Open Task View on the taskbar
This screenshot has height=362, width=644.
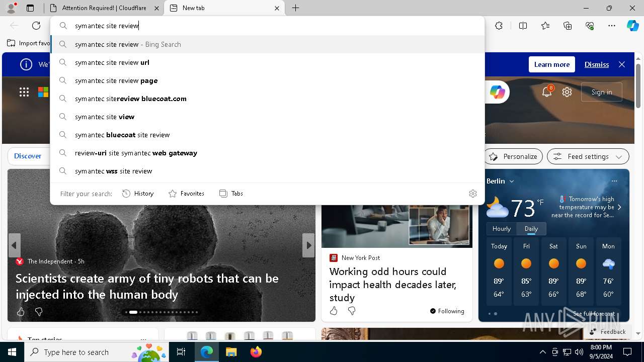(x=181, y=352)
